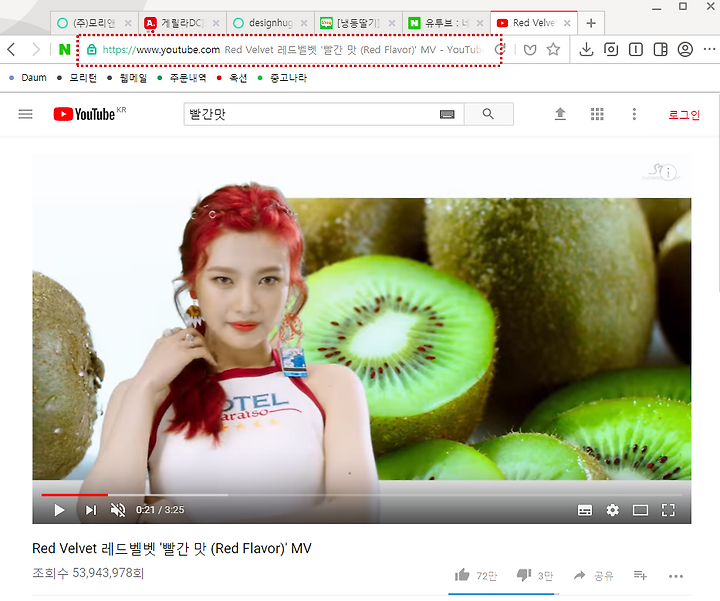Open the video info card icon
720x601 pixels.
pyautogui.click(x=668, y=173)
